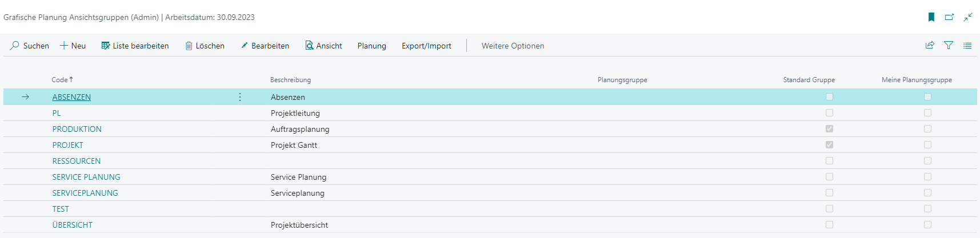980x238 pixels.
Task: Toggle the list view layout icon
Action: click(x=967, y=46)
